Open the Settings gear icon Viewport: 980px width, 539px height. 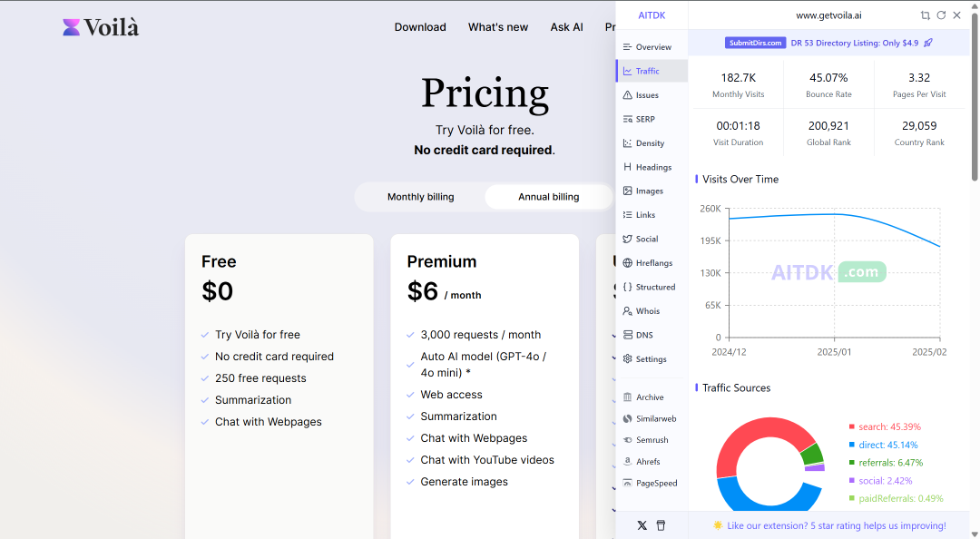coord(628,359)
